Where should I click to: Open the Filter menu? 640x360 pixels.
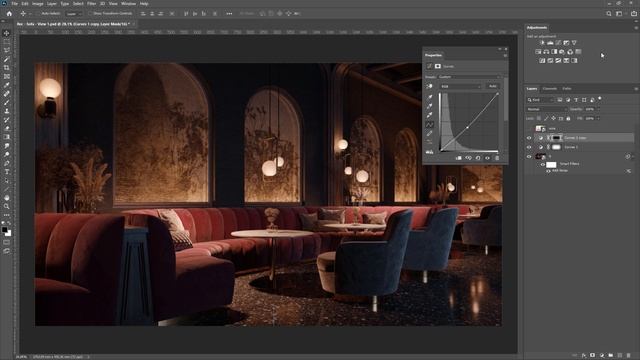coord(92,4)
